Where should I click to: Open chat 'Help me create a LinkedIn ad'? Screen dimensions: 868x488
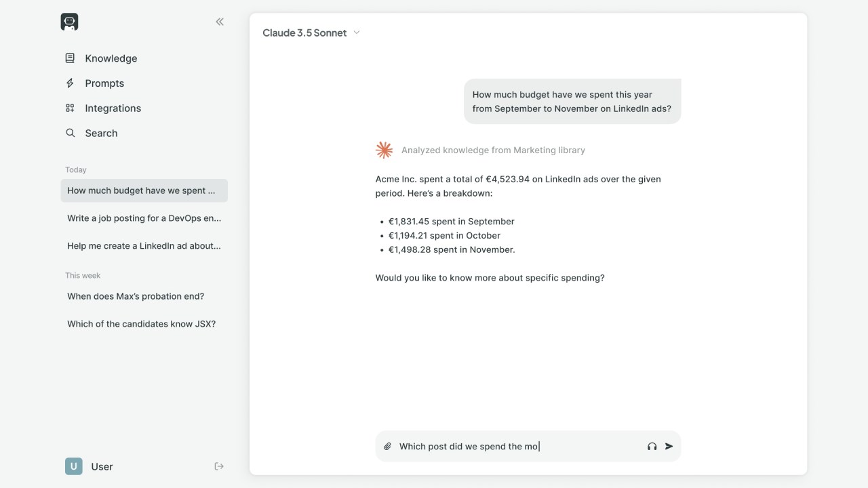144,246
